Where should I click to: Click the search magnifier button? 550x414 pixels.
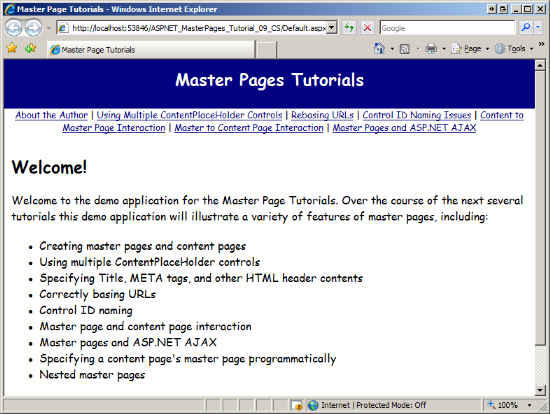pos(526,27)
